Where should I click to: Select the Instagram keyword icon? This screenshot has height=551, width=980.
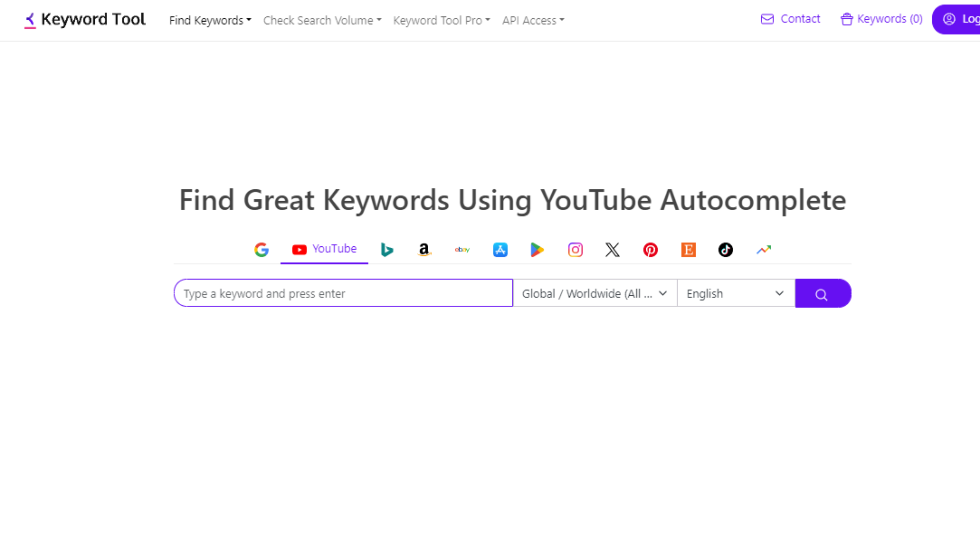575,250
